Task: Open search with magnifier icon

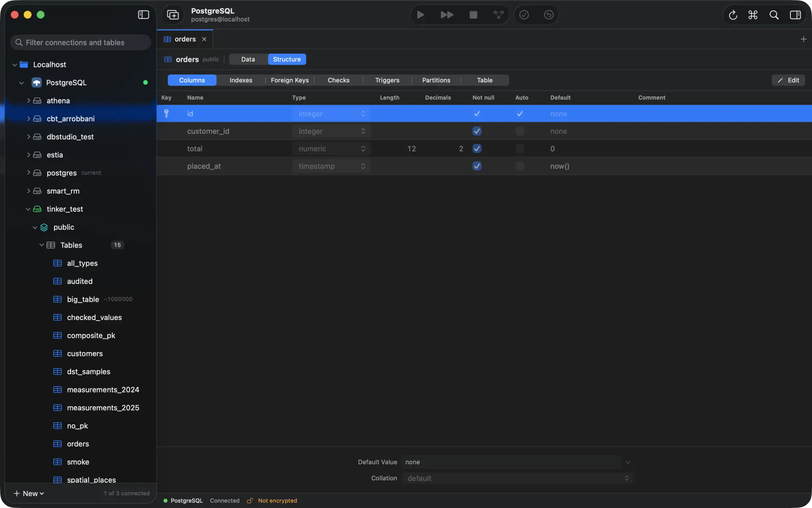Action: [774, 15]
